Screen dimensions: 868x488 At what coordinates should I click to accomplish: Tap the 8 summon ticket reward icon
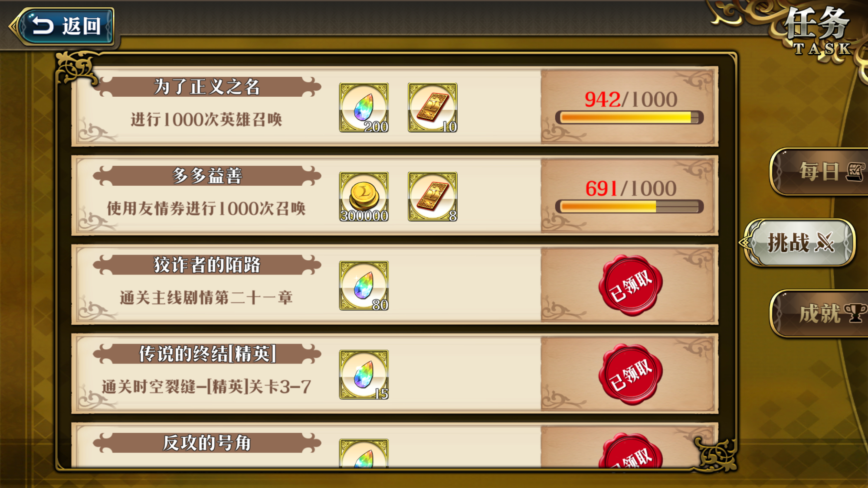(432, 197)
